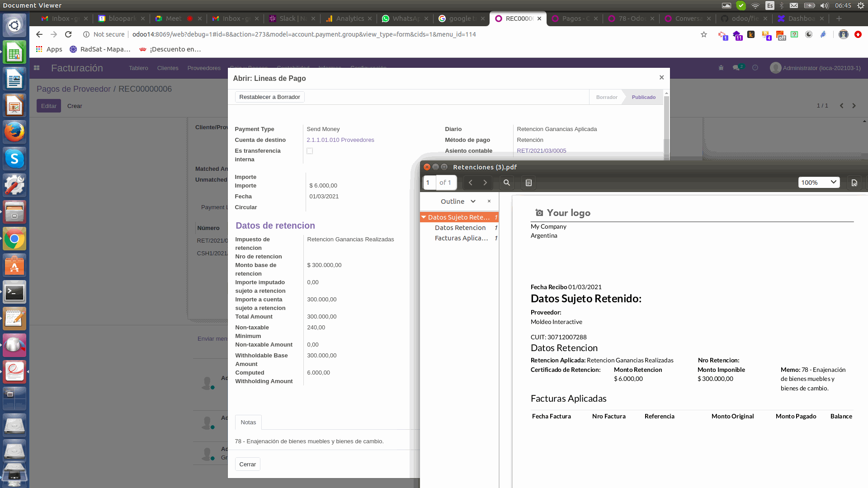Click the Borrador status stage

click(x=606, y=97)
